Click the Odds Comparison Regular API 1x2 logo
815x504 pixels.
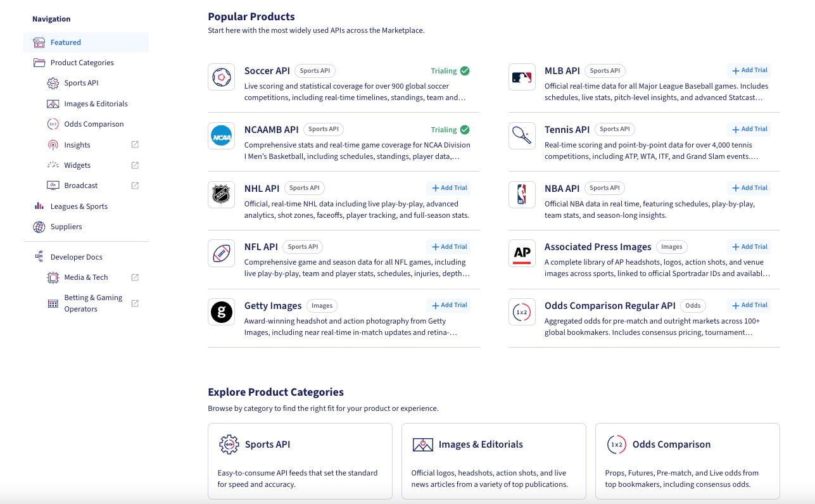522,312
